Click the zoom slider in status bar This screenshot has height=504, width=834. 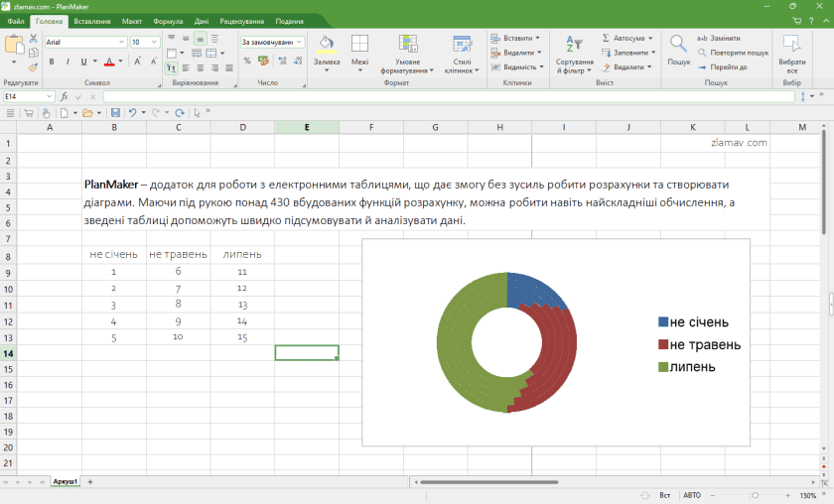(756, 495)
